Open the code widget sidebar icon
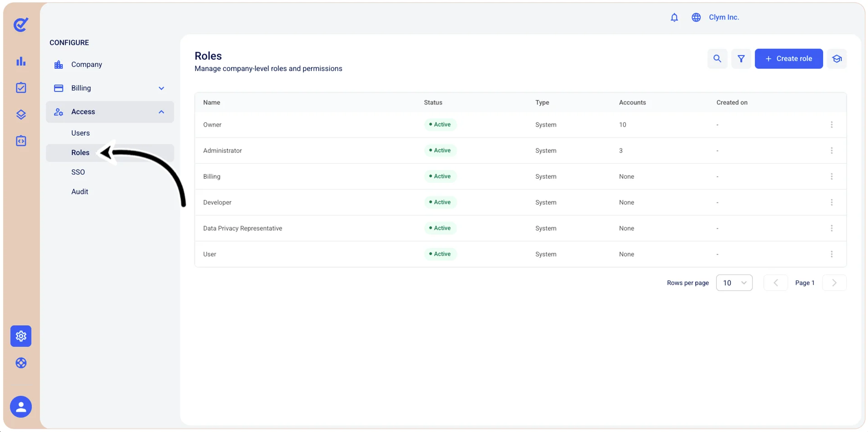This screenshot has height=432, width=868. coord(21,141)
